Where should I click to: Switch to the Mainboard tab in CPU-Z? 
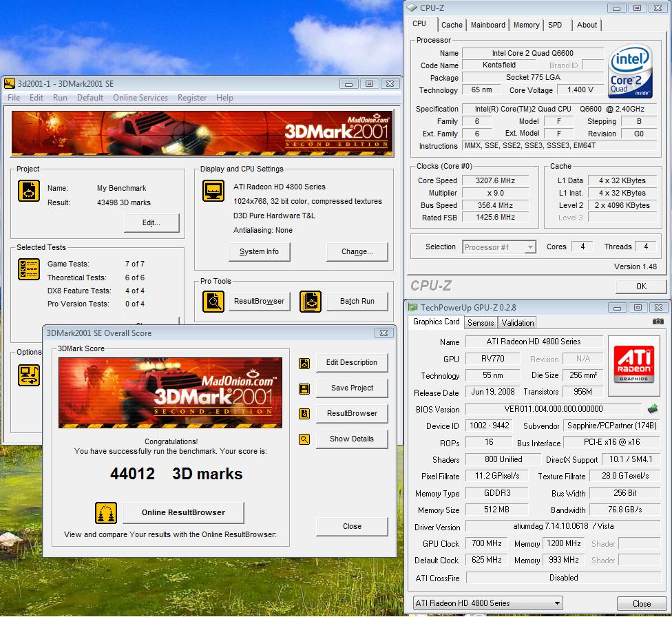[487, 25]
